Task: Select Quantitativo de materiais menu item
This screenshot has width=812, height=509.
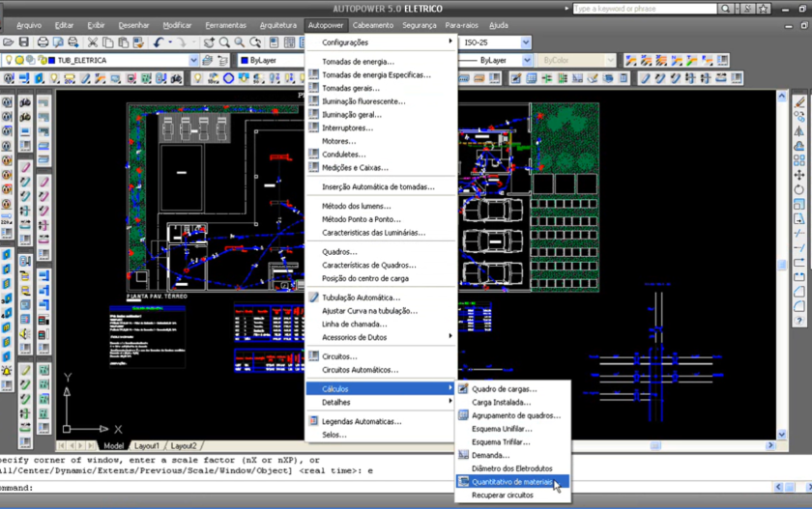Action: coord(511,481)
